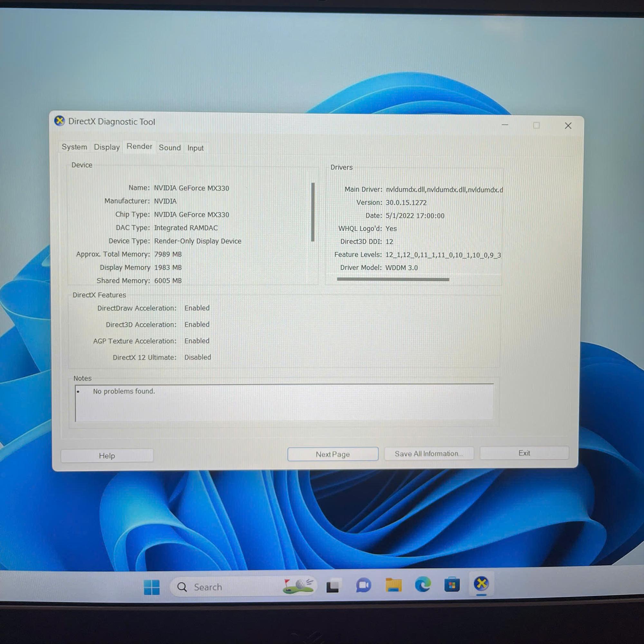Click DirectX 12 Ultimate Disabled value
Screen dimensions: 644x644
tap(198, 357)
